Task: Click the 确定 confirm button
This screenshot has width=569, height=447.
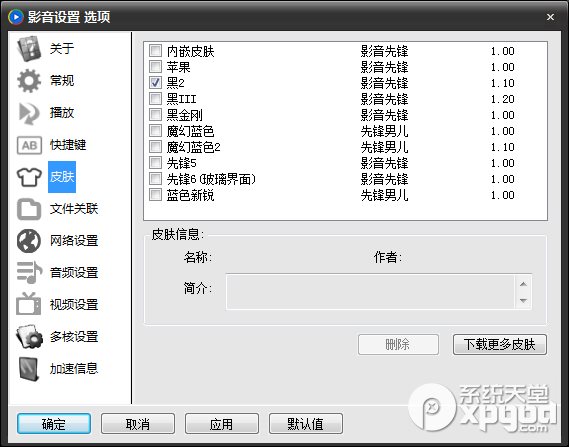Action: point(54,423)
